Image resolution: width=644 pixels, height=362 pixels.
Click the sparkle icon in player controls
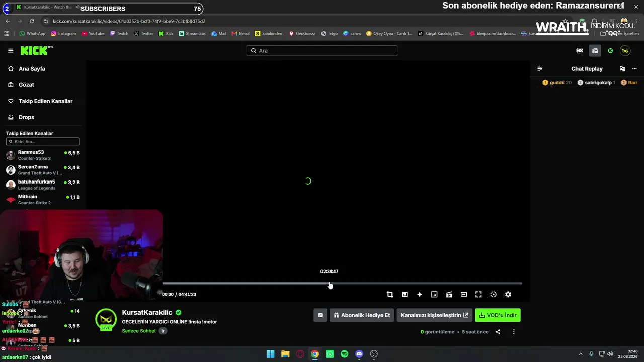[x=420, y=294]
